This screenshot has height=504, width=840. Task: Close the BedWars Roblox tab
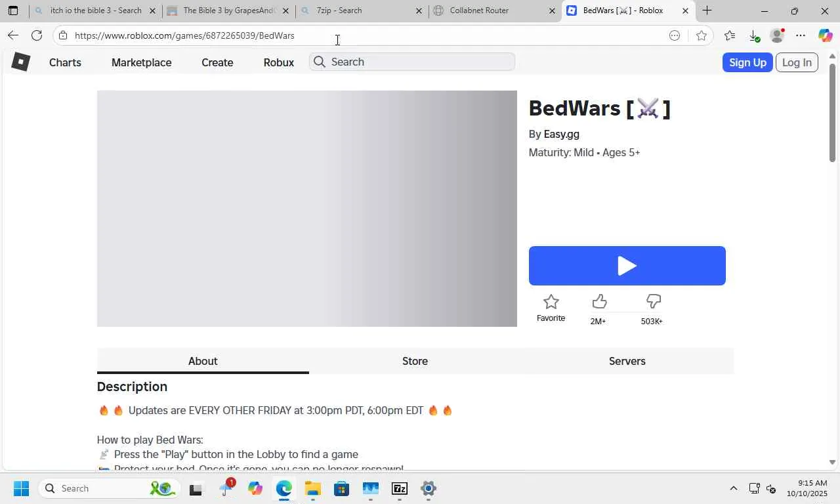click(685, 10)
